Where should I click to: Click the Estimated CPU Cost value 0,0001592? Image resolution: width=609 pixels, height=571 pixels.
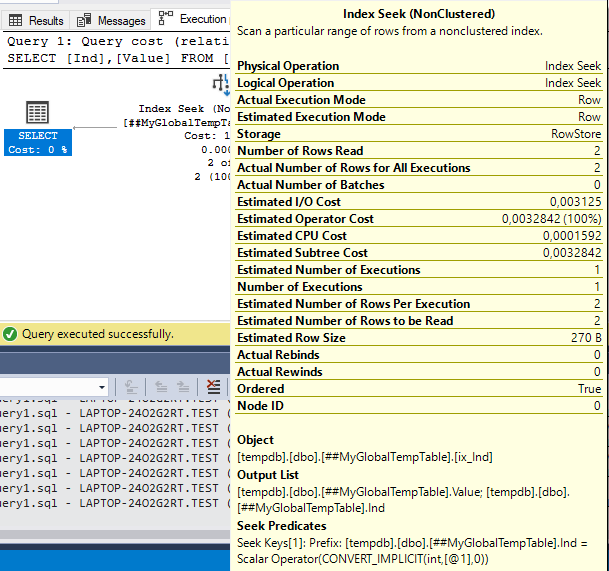click(572, 236)
